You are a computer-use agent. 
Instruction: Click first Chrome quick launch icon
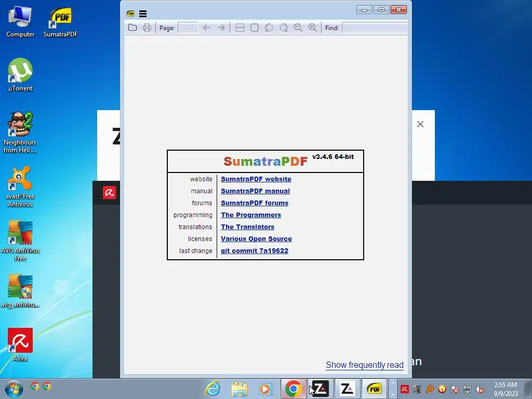[35, 386]
